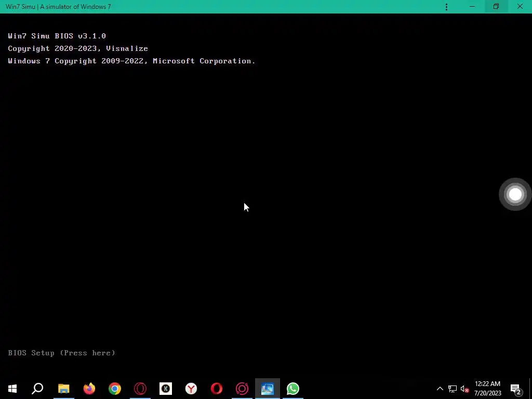532x399 pixels.
Task: Open the pink ring browser icon
Action: (x=242, y=389)
